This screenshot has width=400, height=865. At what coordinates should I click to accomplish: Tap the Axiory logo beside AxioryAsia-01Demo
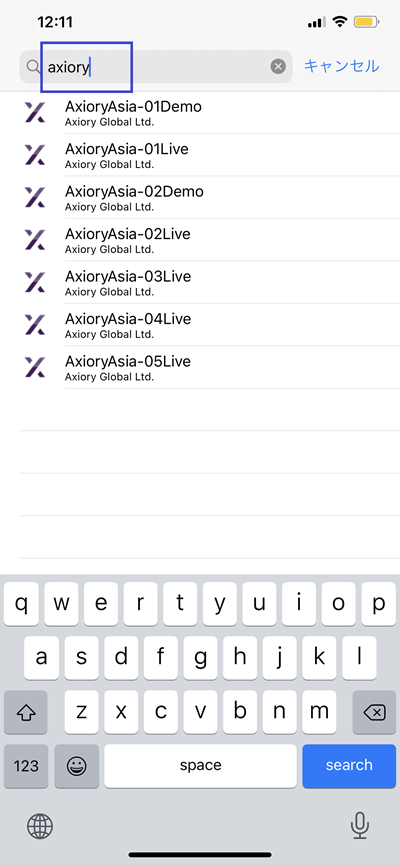35,112
